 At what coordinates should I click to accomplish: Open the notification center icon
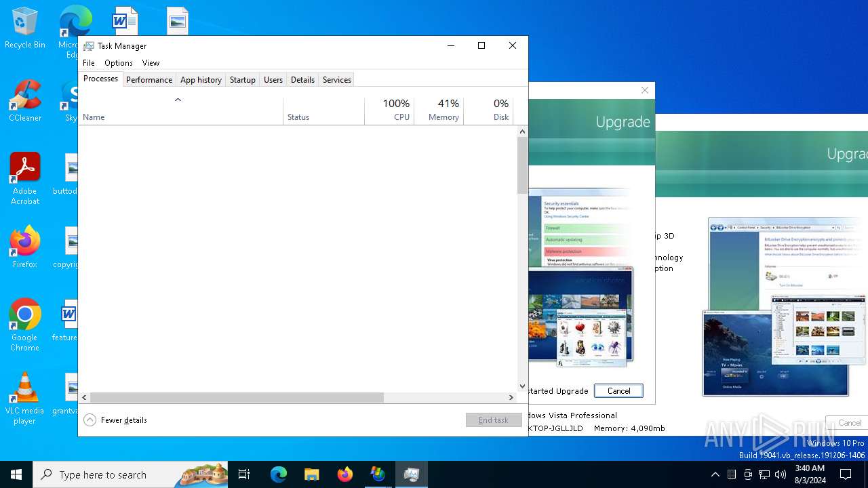click(846, 474)
